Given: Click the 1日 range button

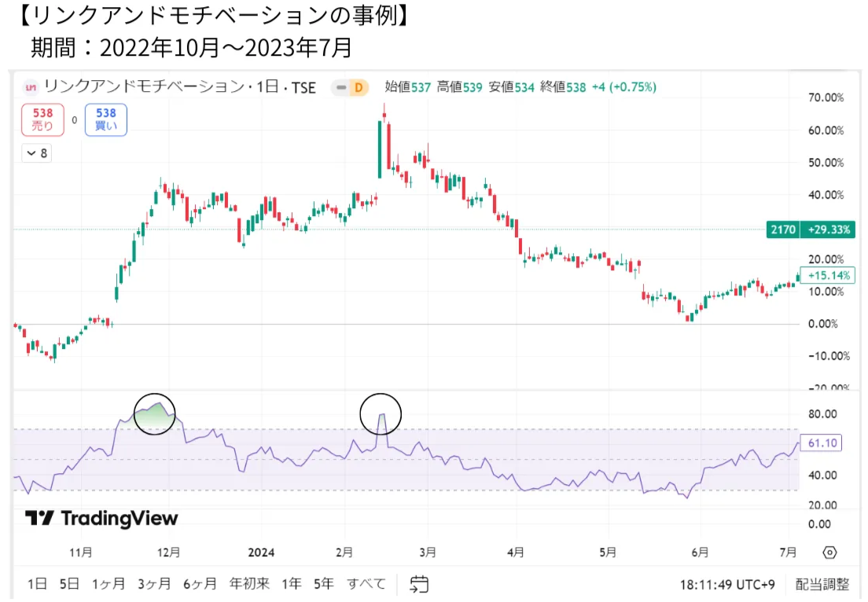Looking at the screenshot, I should [x=37, y=584].
